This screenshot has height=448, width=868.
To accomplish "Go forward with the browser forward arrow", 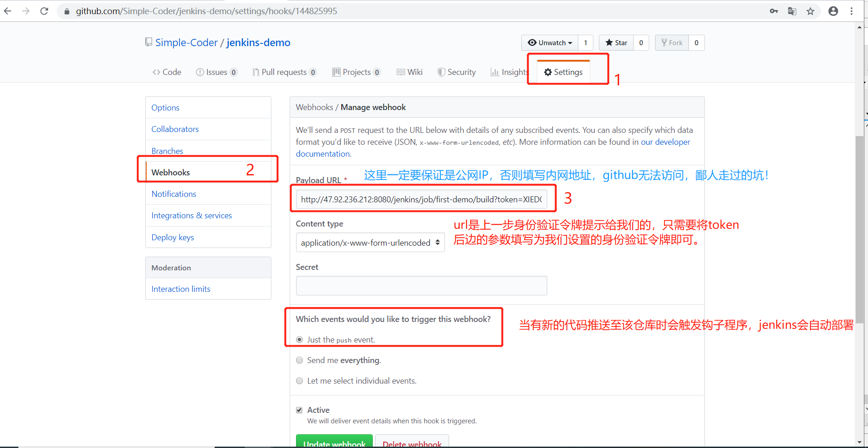I will point(26,11).
